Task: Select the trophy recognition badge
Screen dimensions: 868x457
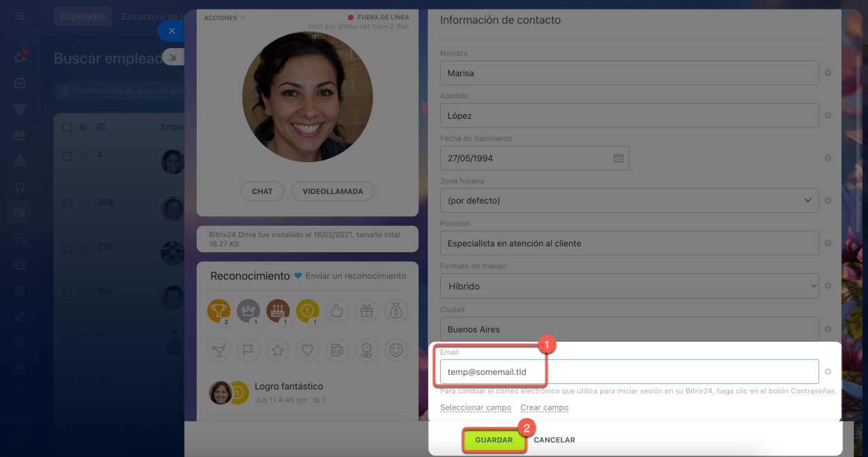Action: click(x=219, y=311)
